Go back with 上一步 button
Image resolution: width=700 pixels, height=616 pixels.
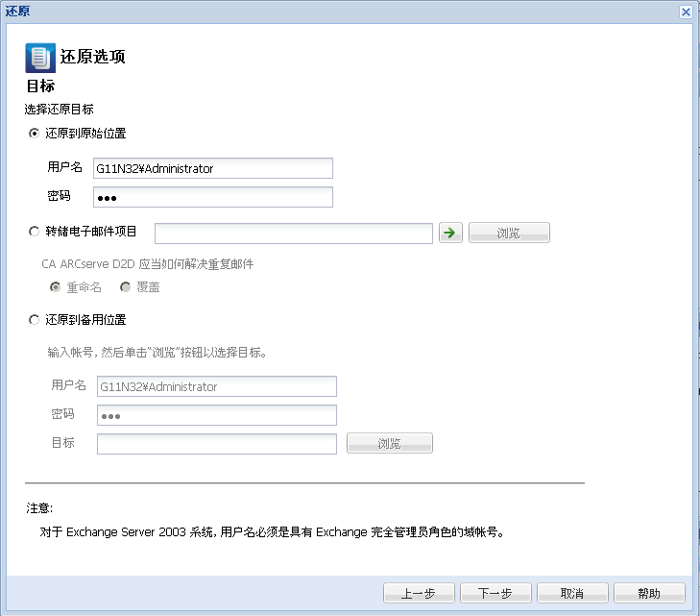click(x=418, y=593)
